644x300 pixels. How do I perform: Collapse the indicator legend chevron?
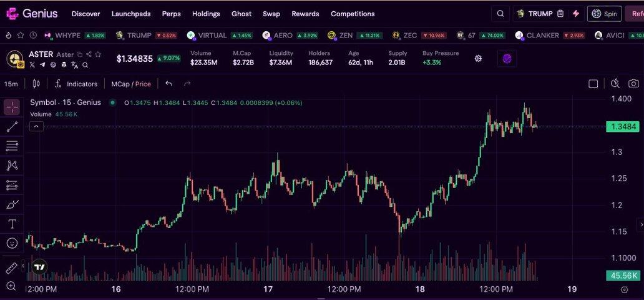point(36,126)
